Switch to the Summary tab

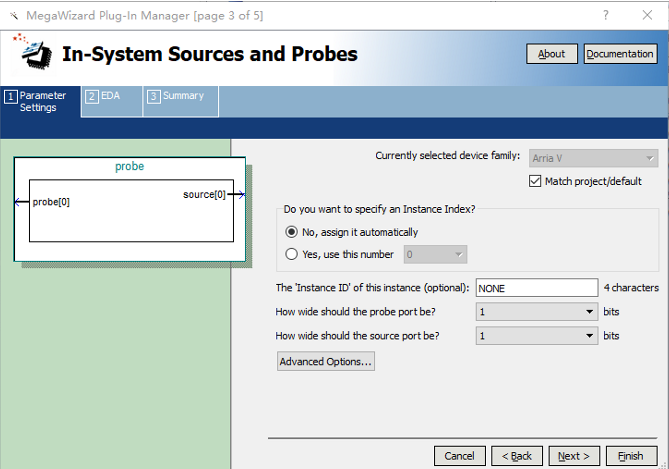(180, 101)
